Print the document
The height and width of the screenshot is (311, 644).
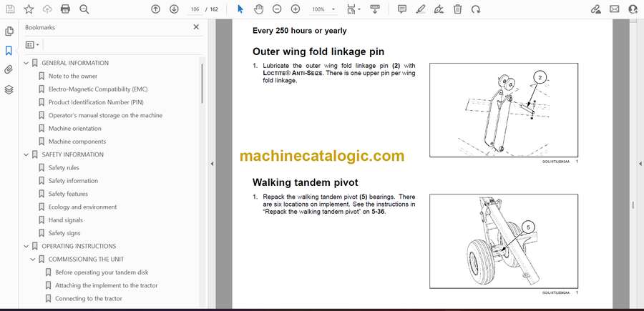[x=65, y=9]
